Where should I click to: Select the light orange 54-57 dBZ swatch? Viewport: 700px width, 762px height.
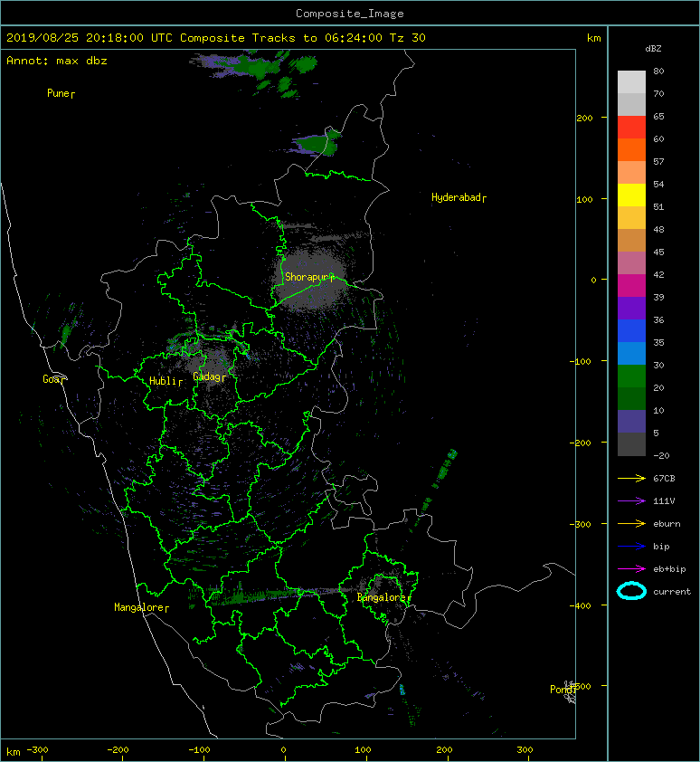[x=631, y=173]
